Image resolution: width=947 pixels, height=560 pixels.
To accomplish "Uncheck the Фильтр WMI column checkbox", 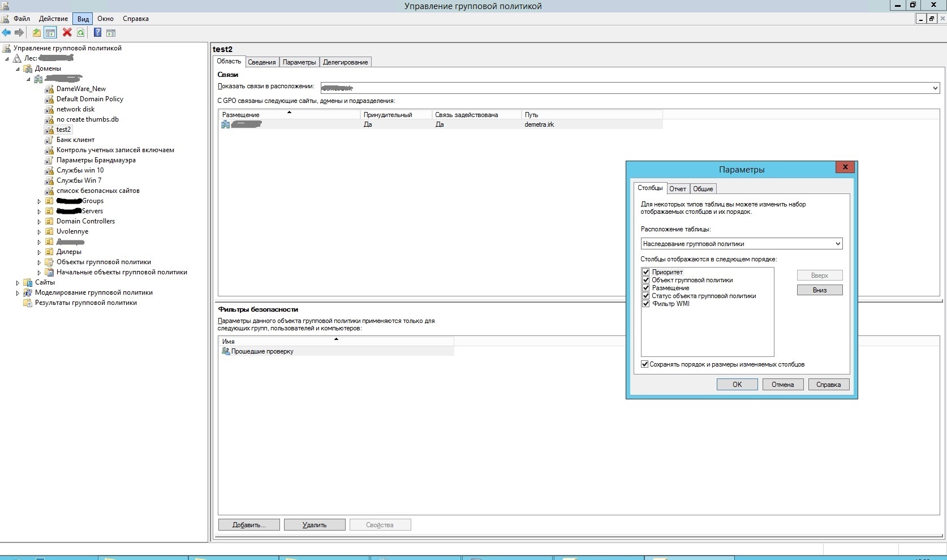I will pos(645,304).
